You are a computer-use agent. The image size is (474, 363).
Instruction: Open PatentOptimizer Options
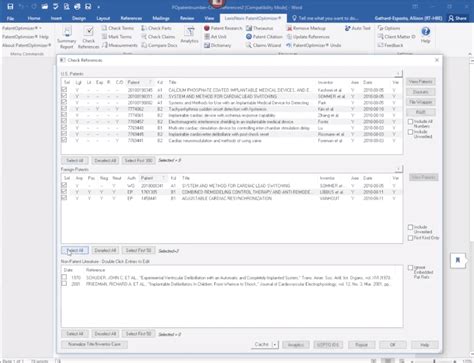click(x=389, y=28)
